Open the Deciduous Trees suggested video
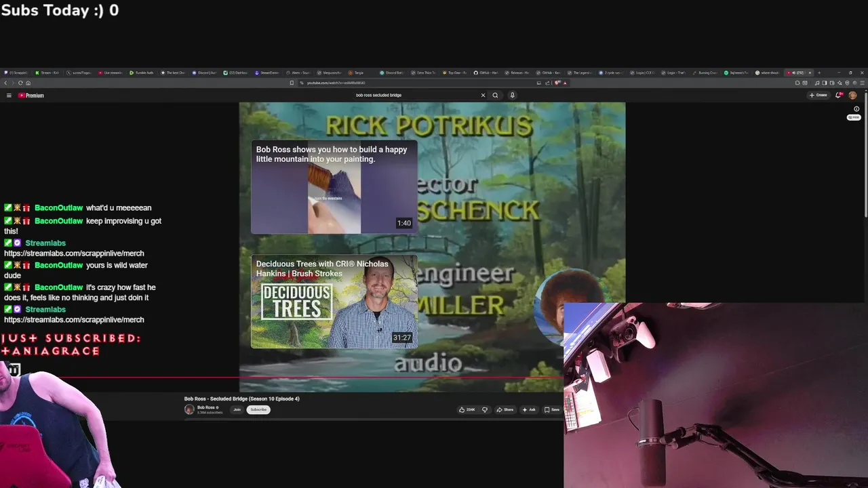The height and width of the screenshot is (488, 868). coord(334,302)
